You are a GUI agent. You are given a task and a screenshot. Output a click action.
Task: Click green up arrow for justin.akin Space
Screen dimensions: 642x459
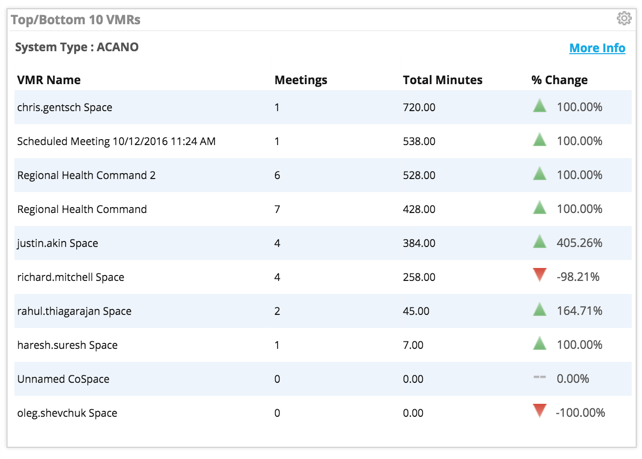click(540, 242)
